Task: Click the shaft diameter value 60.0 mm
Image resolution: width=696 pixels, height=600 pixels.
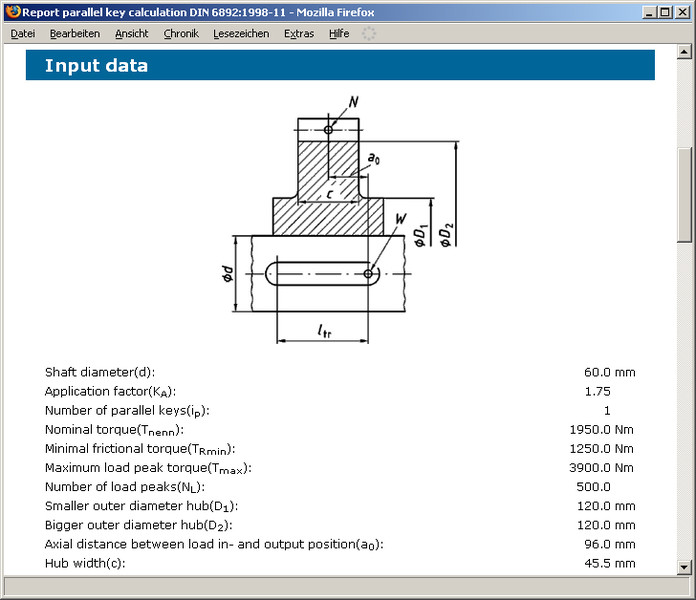Action: (610, 372)
